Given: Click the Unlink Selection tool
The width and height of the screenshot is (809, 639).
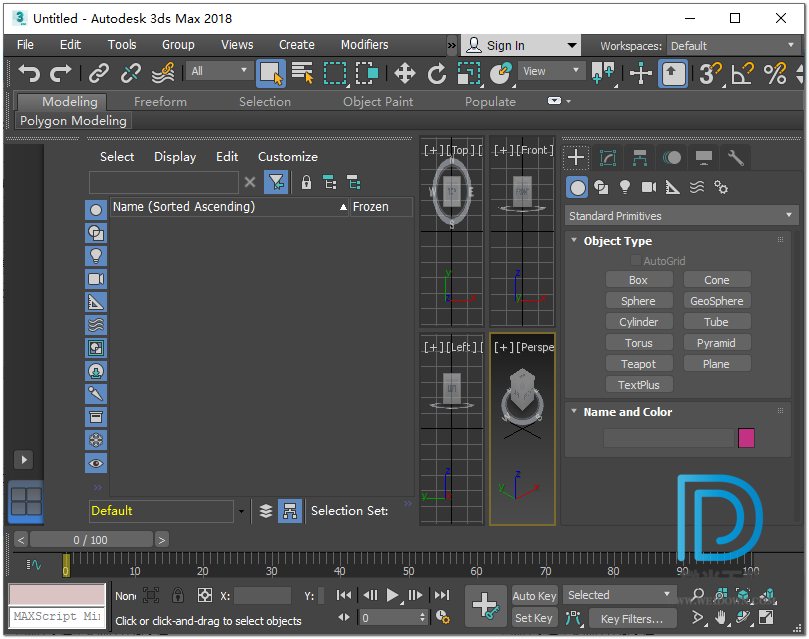Looking at the screenshot, I should click(x=131, y=73).
